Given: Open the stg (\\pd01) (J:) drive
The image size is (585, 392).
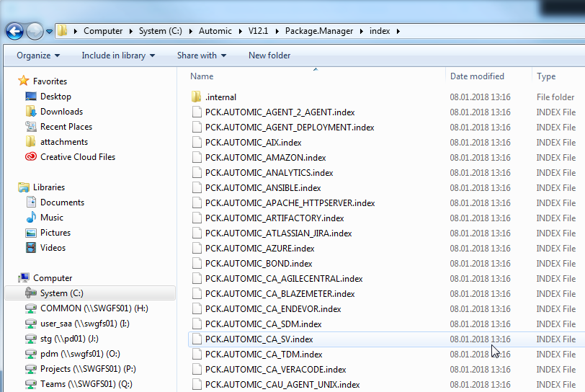Looking at the screenshot, I should (69, 339).
